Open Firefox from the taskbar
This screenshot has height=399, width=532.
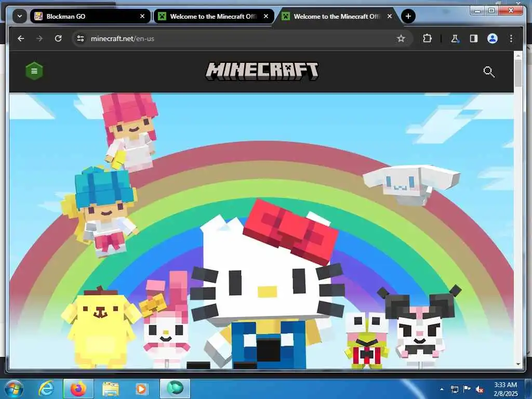[78, 389]
